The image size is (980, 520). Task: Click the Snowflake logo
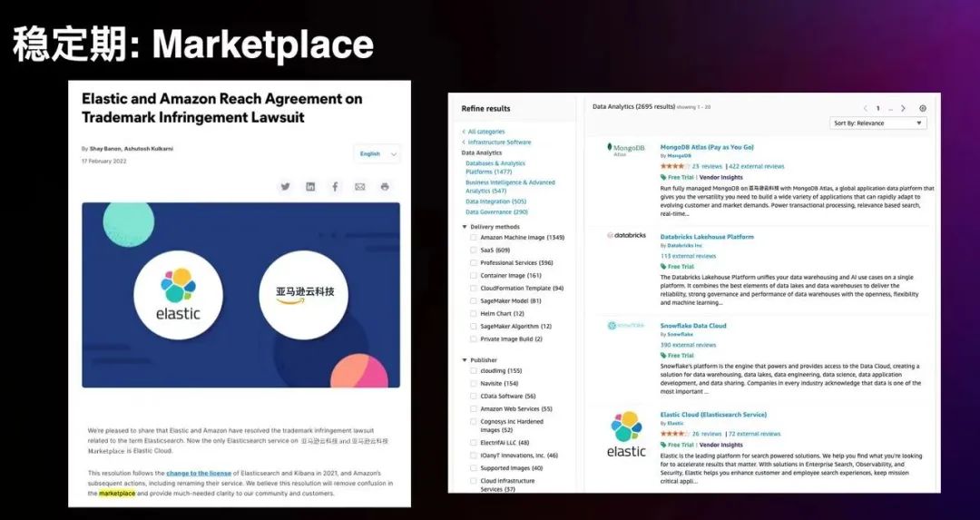coord(626,326)
